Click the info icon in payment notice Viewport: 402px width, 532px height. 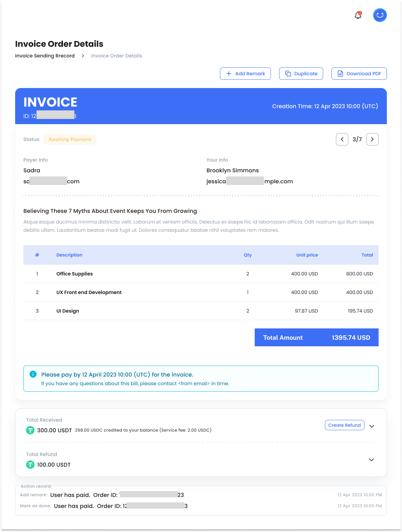(33, 374)
